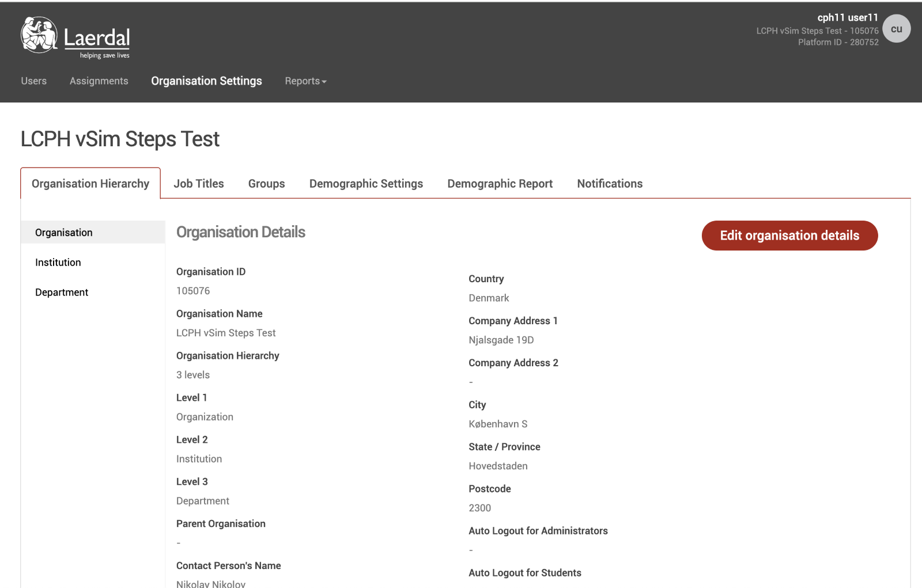View the Demographic Report tab
The height and width of the screenshot is (588, 922).
click(500, 184)
